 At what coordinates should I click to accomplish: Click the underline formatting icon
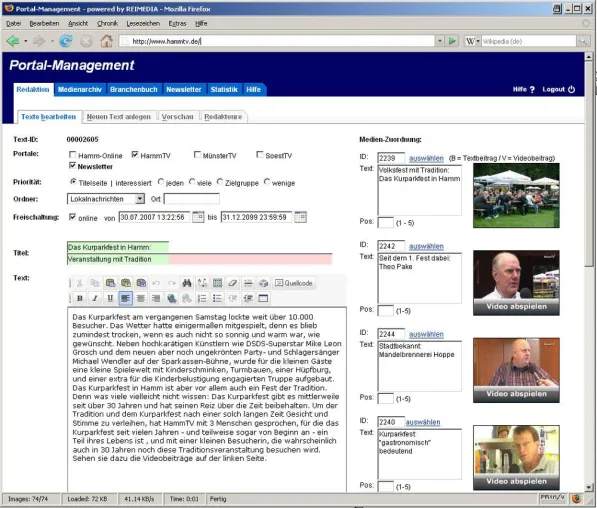point(110,298)
